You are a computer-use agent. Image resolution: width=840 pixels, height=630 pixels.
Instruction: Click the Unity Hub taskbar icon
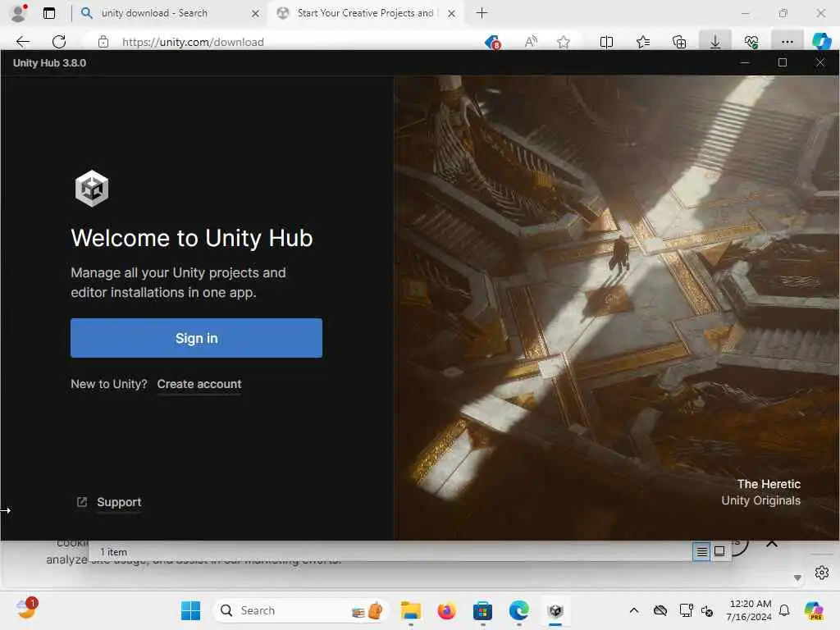click(x=555, y=610)
